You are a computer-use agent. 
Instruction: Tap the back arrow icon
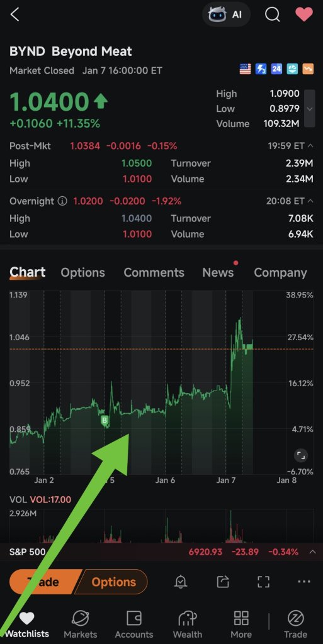point(14,15)
